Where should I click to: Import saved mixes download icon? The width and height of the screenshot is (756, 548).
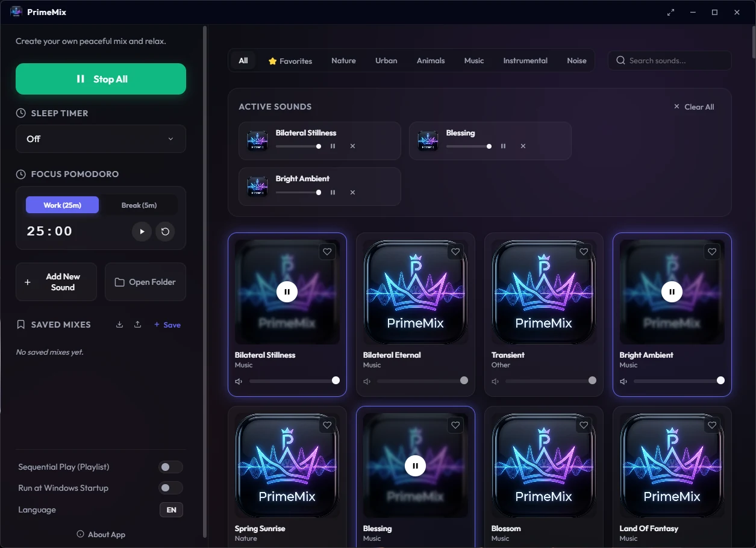(119, 325)
